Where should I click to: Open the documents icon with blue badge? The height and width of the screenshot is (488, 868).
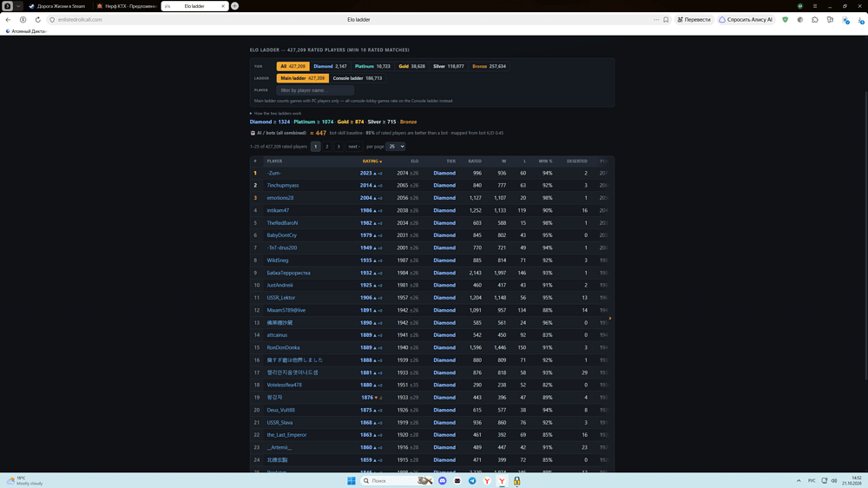click(x=845, y=20)
